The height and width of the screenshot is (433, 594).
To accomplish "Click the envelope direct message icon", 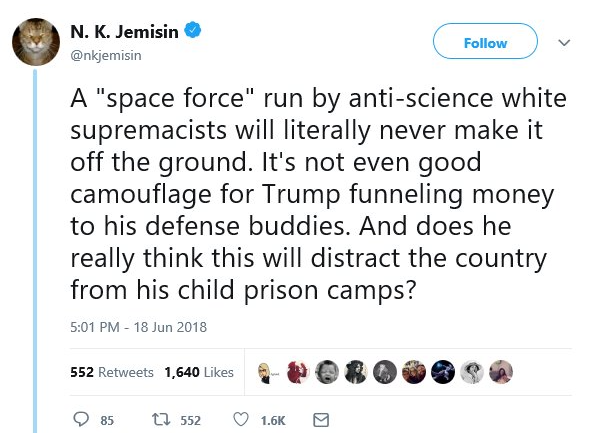I will [x=321, y=420].
